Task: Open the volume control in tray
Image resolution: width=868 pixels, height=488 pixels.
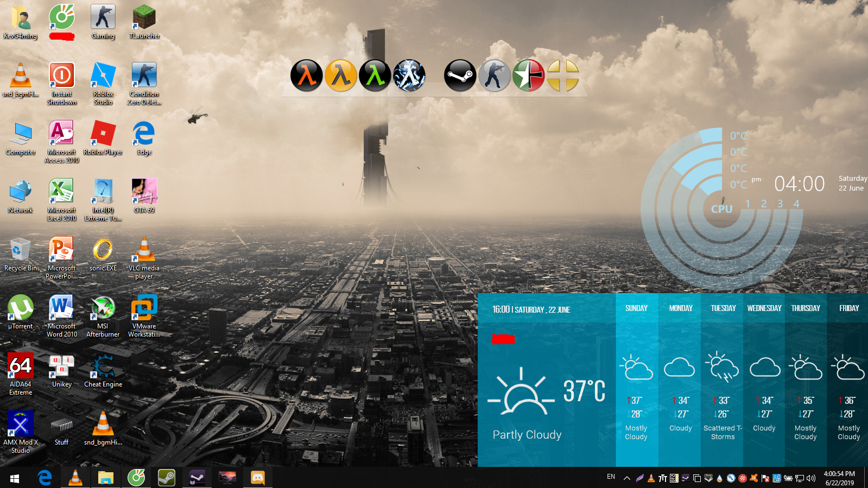Action: coord(812,478)
